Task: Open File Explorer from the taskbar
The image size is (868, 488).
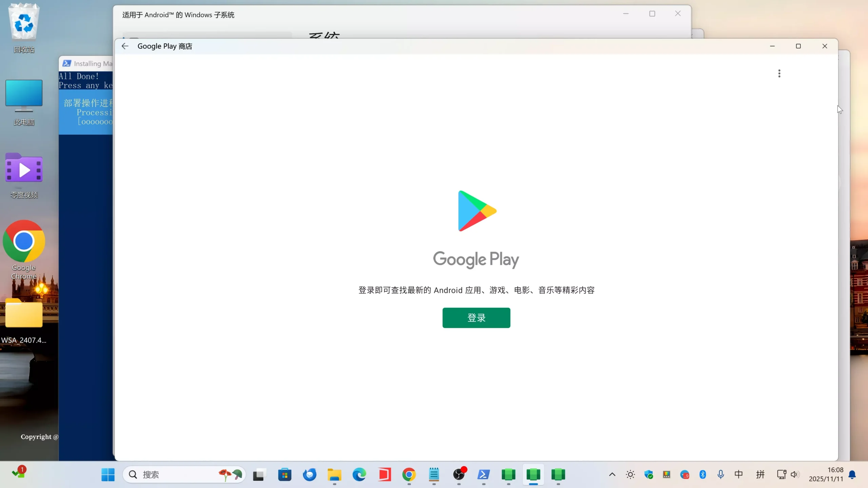Action: [334, 474]
